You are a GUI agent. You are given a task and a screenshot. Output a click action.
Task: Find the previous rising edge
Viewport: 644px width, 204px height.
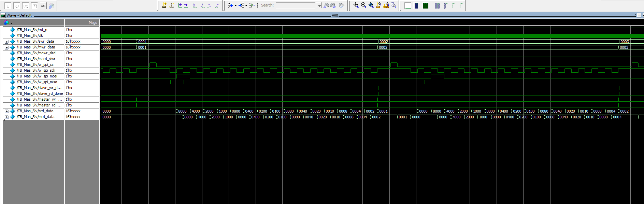[210, 5]
